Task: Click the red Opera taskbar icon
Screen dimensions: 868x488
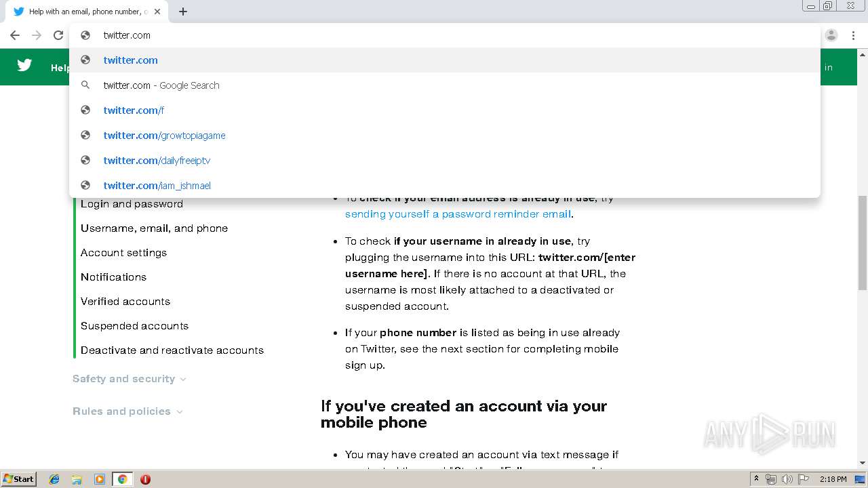Action: [145, 479]
